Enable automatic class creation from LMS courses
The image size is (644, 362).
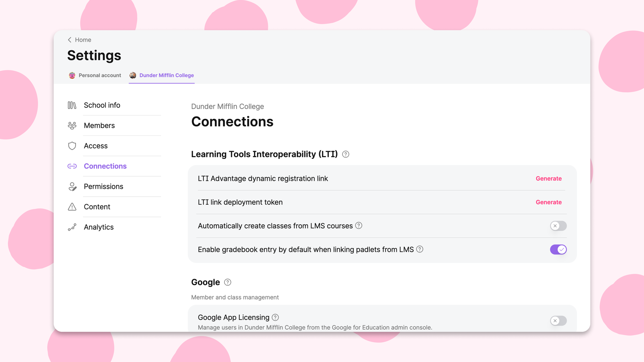point(558,226)
